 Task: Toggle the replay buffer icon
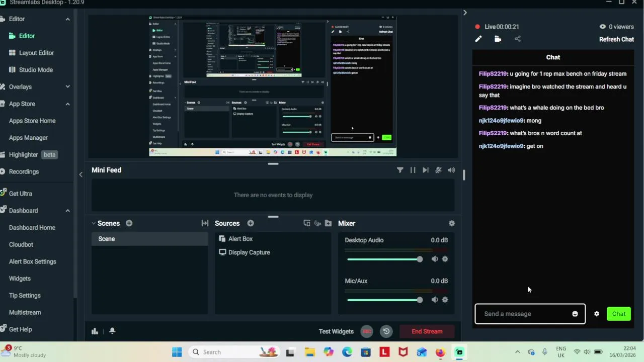[386, 331]
